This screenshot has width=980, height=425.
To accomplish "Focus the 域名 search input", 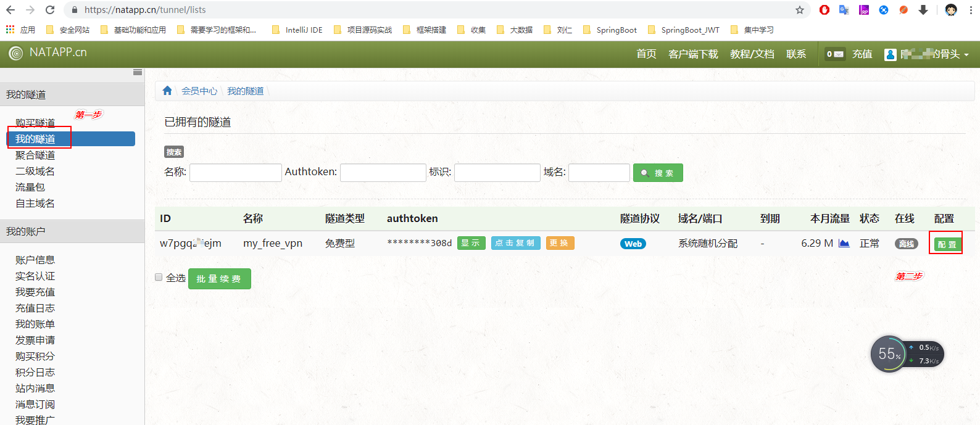I will coord(599,173).
